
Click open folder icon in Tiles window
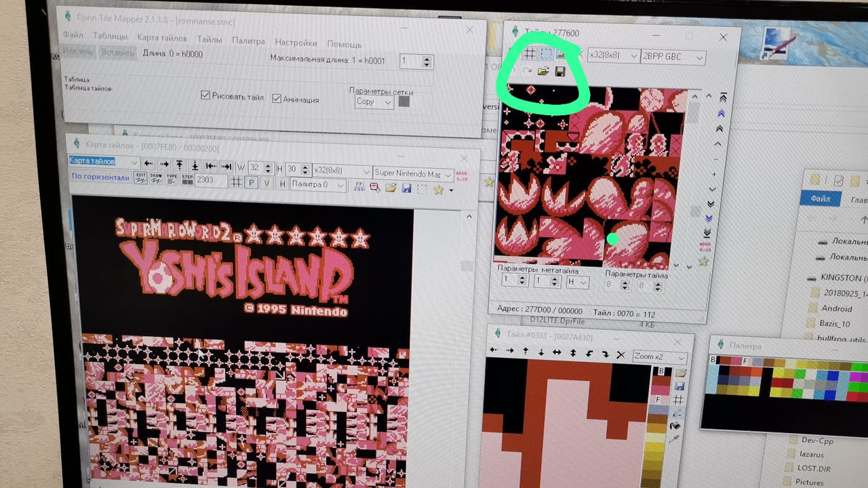[x=544, y=71]
